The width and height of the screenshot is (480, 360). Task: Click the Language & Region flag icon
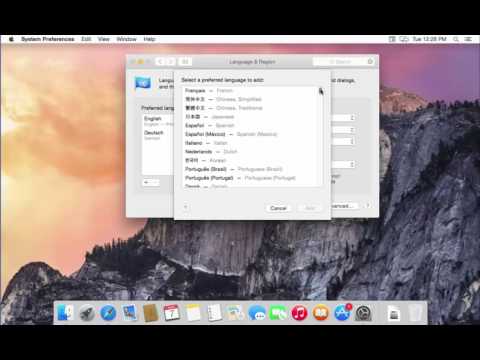point(143,83)
